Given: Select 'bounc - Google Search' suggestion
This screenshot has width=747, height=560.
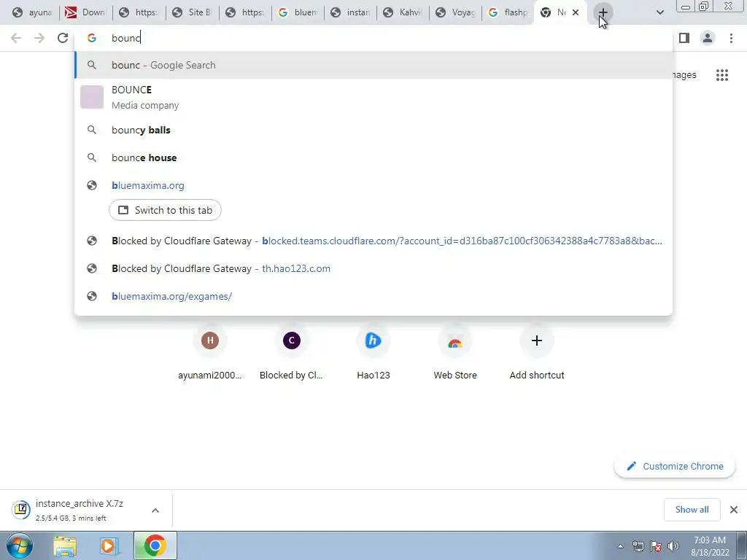Looking at the screenshot, I should coord(373,65).
